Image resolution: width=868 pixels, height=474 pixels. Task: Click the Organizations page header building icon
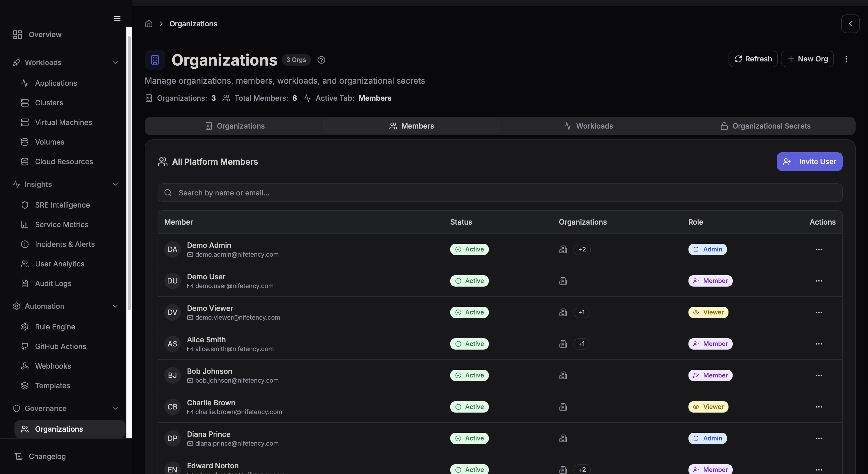(155, 60)
